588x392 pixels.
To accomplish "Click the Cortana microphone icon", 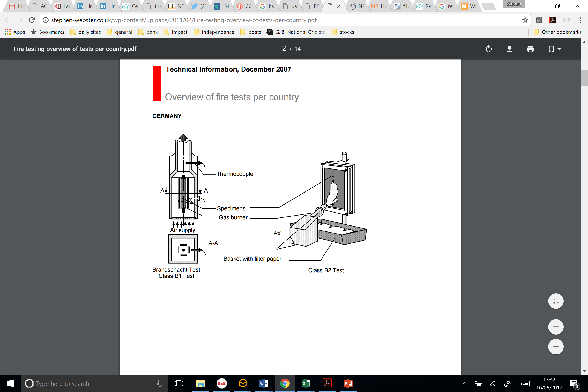I will [x=159, y=383].
